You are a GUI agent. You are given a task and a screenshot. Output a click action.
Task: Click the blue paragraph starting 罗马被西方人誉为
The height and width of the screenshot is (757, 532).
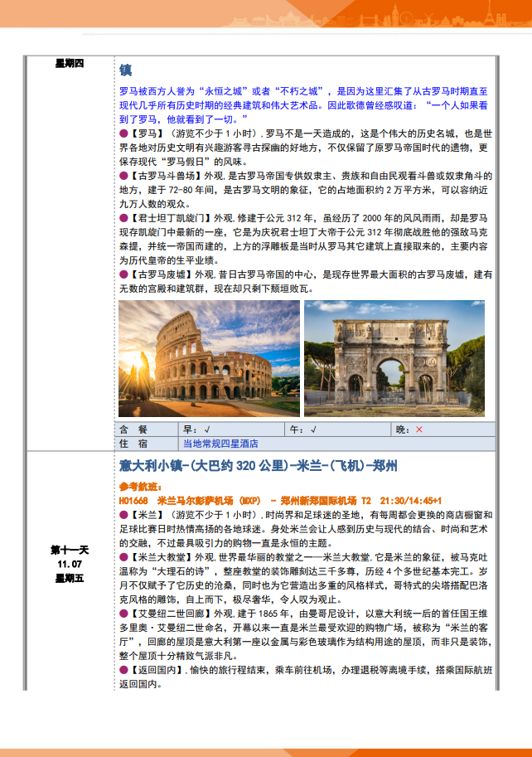click(x=304, y=105)
